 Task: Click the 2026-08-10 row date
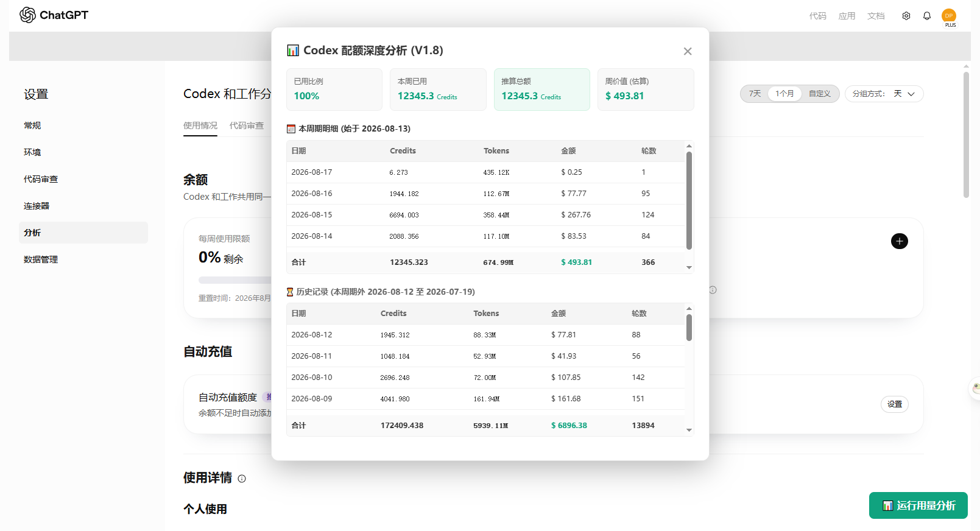tap(312, 378)
